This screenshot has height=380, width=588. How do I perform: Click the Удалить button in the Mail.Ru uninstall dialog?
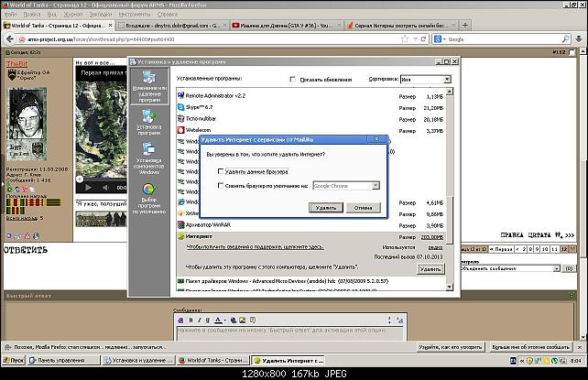(x=326, y=208)
